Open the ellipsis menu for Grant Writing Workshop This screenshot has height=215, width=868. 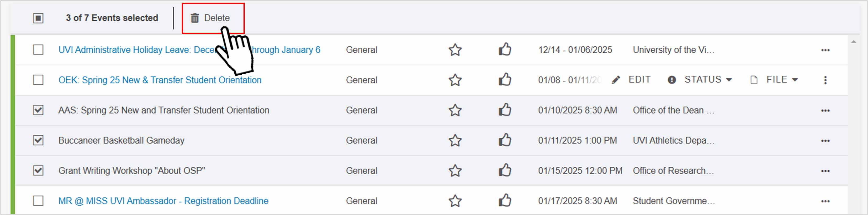click(x=826, y=170)
